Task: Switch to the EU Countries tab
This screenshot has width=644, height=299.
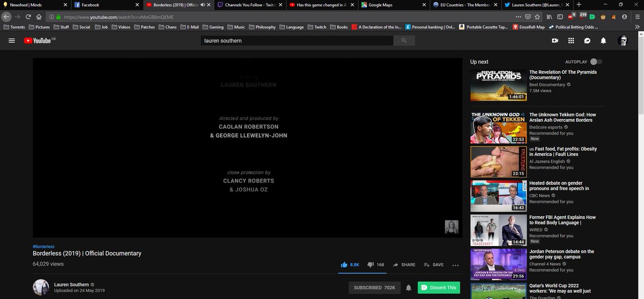Action: click(465, 5)
